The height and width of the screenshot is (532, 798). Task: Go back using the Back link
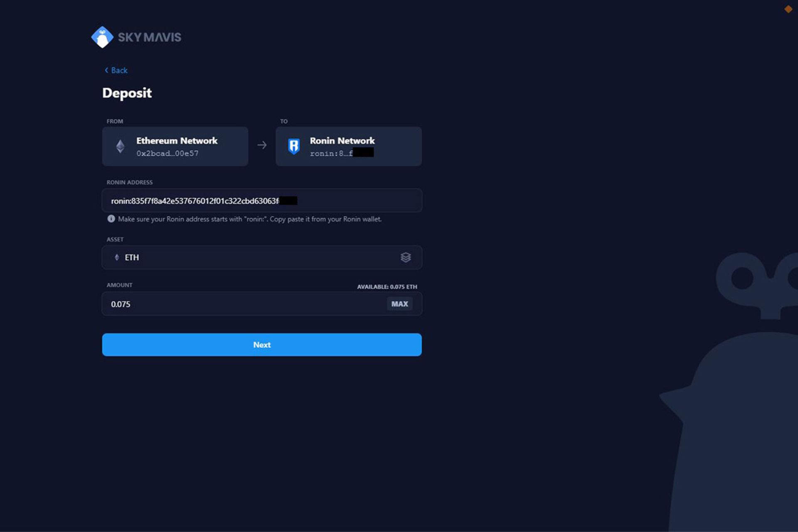(116, 70)
